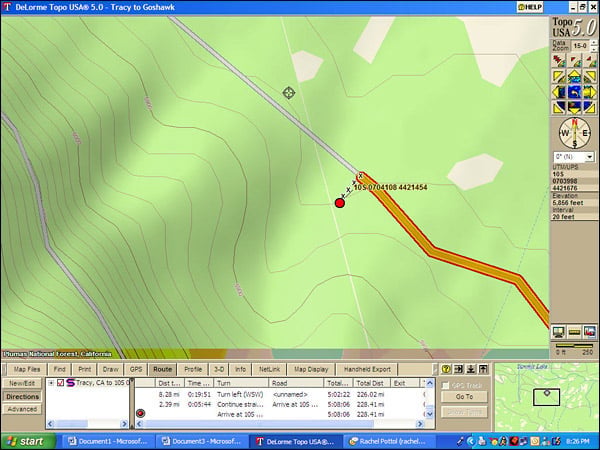Click the monitor icon below control panel
This screenshot has height=450, width=600.
pyautogui.click(x=558, y=332)
